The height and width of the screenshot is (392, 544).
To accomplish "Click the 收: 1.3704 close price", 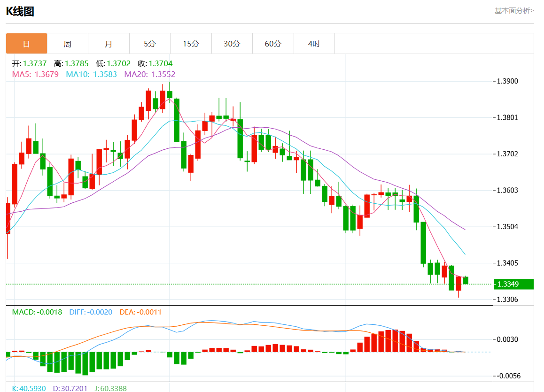I will click(x=155, y=63).
